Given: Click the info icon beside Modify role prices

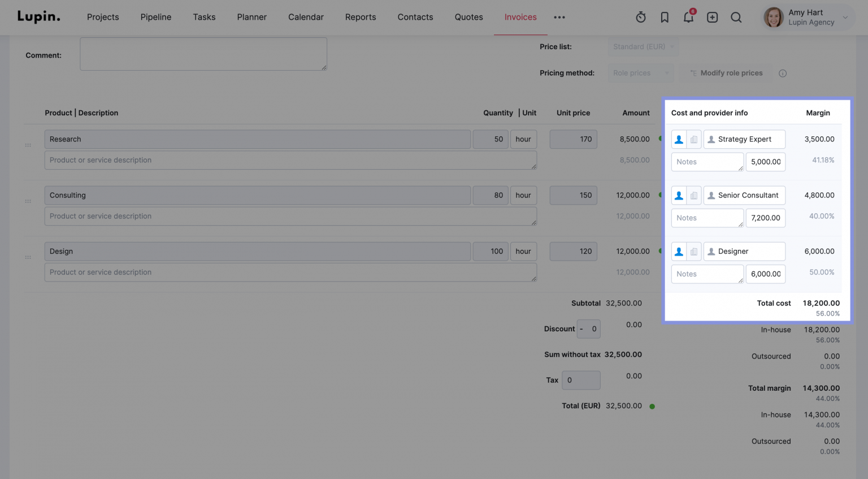Looking at the screenshot, I should click(783, 73).
